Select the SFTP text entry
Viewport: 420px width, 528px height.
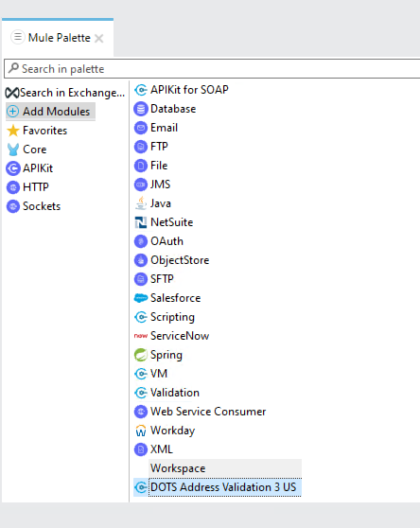pyautogui.click(x=162, y=279)
